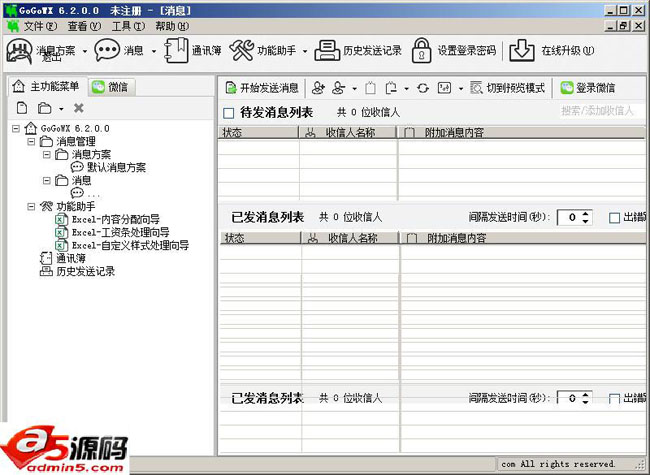Click Excel icon of 内容分配向导
Viewport: 650px width, 475px height.
coord(61,219)
